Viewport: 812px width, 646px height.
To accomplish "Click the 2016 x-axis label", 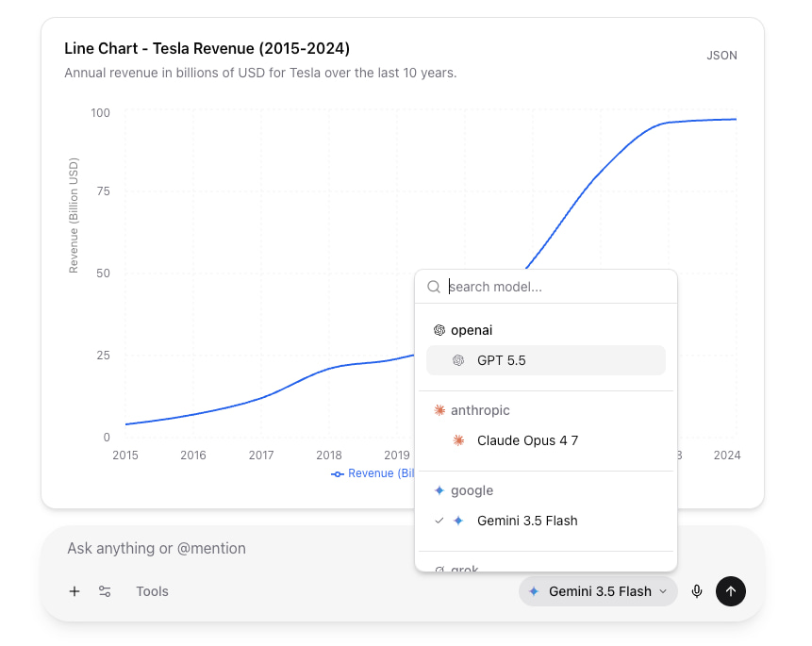I will (193, 455).
